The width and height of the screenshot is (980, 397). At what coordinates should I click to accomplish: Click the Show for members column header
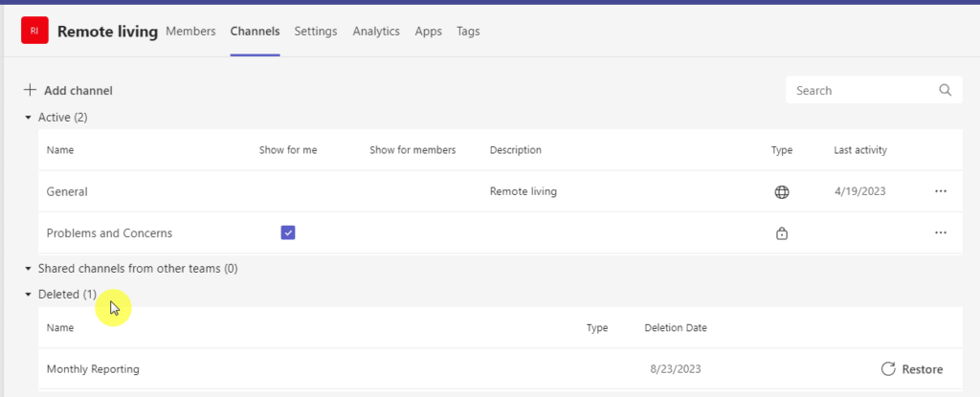pos(412,150)
